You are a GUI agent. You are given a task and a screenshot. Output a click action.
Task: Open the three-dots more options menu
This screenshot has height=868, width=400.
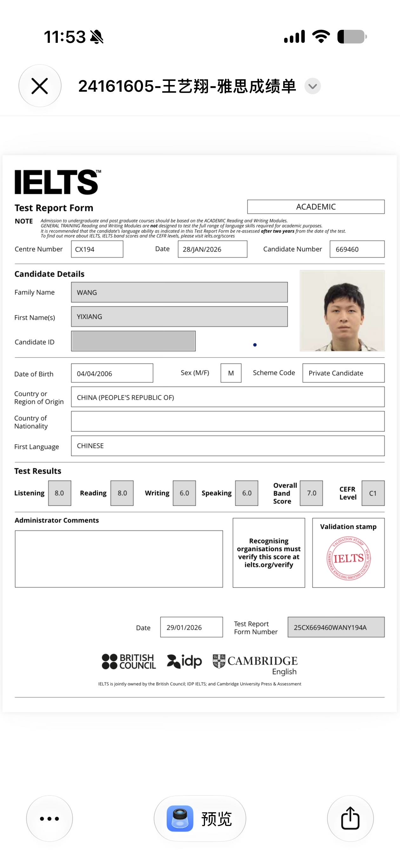50,819
